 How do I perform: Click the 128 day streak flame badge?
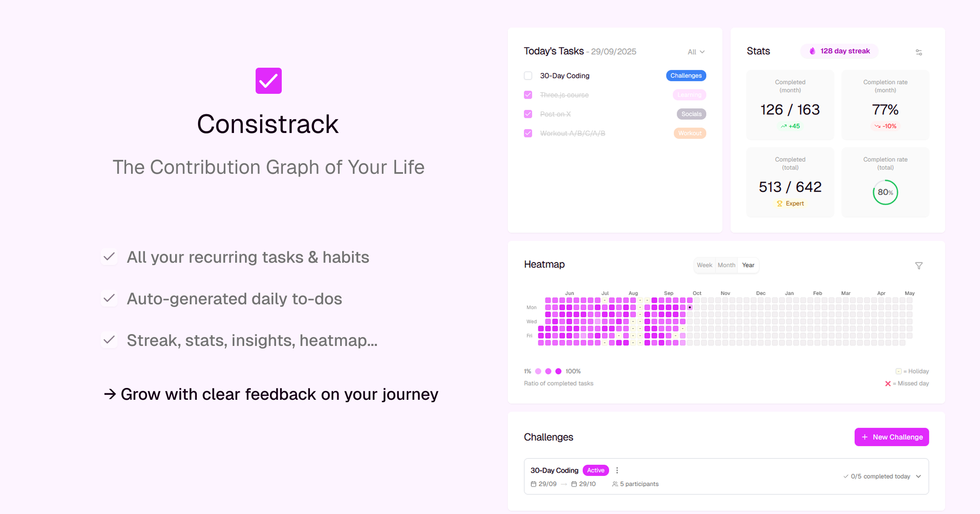pyautogui.click(x=839, y=51)
